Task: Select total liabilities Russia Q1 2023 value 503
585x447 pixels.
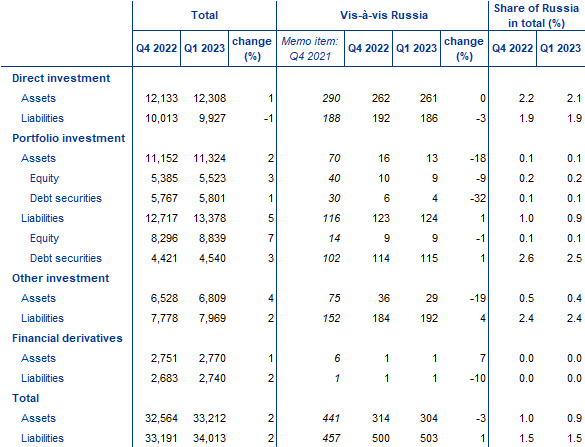Action: pyautogui.click(x=429, y=438)
